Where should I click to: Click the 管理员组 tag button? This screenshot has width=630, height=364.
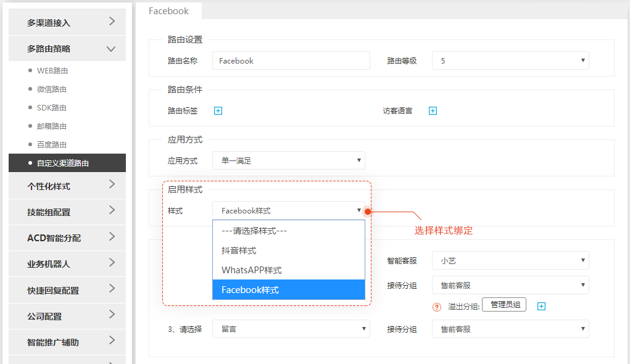pyautogui.click(x=504, y=305)
